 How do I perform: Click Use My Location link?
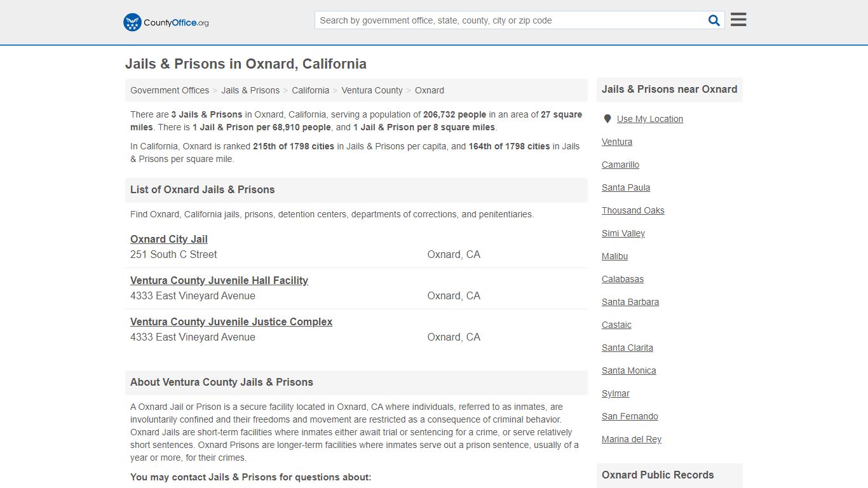coord(650,119)
